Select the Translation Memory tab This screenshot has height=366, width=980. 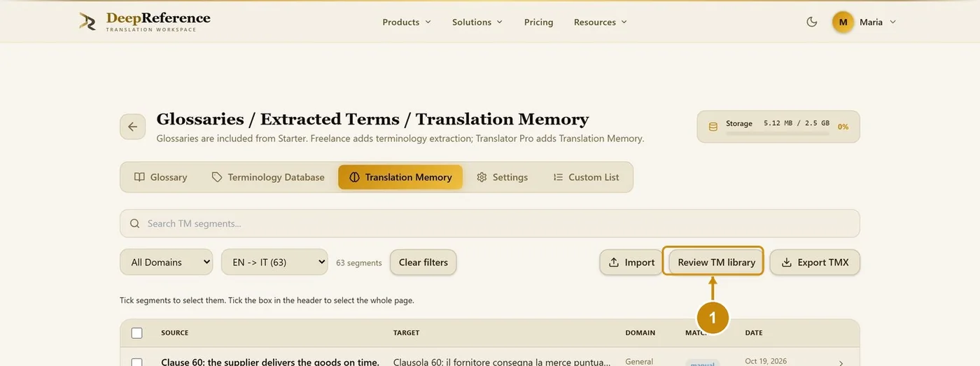tap(400, 177)
